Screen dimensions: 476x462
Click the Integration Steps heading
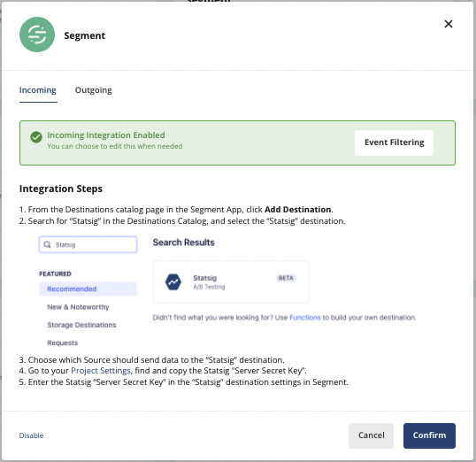(61, 189)
